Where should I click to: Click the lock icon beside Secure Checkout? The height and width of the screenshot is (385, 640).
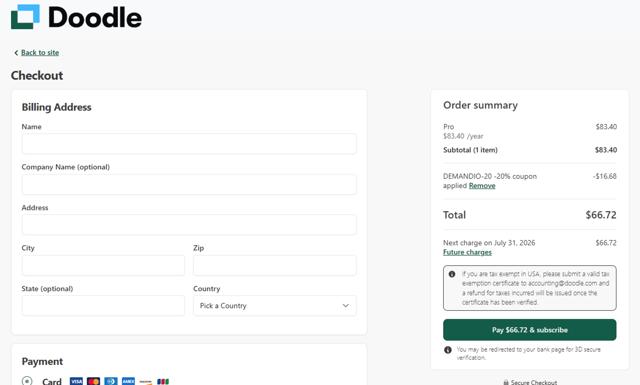pos(506,383)
